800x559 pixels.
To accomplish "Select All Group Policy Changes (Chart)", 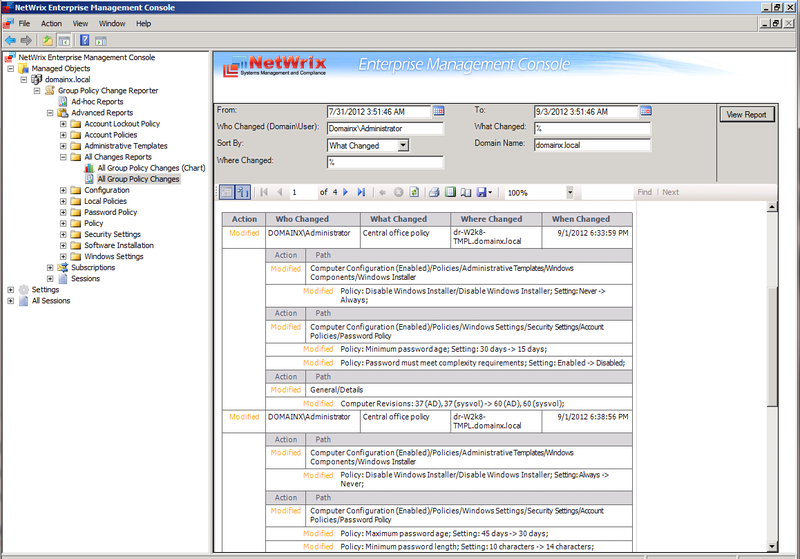I will pos(151,168).
